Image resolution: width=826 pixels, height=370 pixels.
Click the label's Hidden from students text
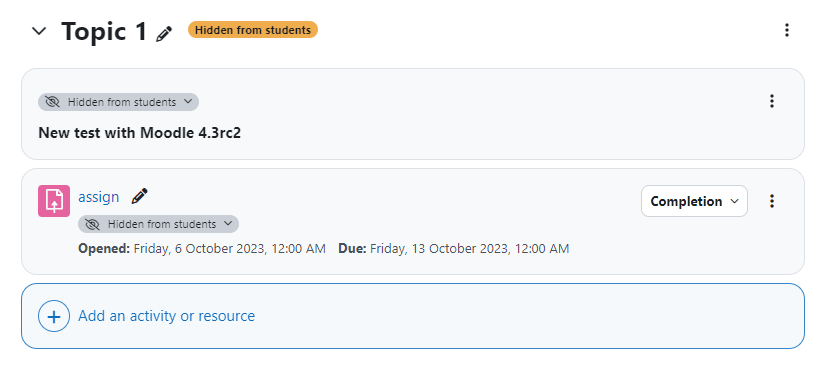point(122,102)
